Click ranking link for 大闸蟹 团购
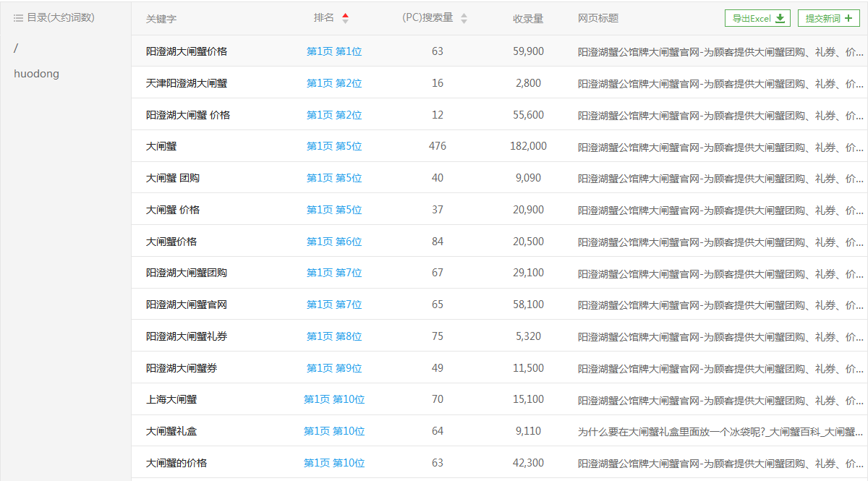 (333, 178)
